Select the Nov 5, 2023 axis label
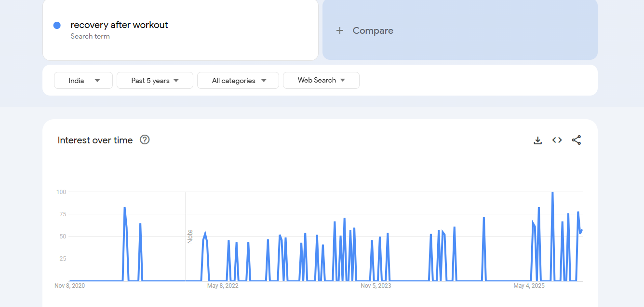 pos(376,286)
